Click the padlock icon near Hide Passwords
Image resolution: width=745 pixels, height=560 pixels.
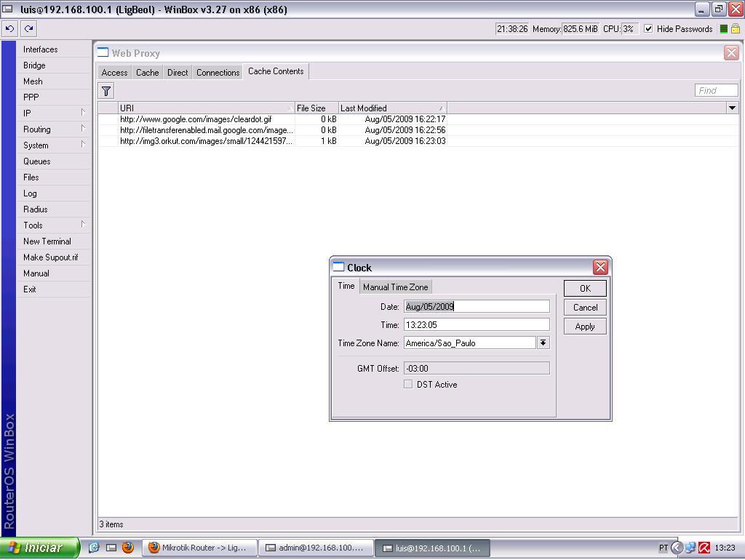(x=735, y=29)
